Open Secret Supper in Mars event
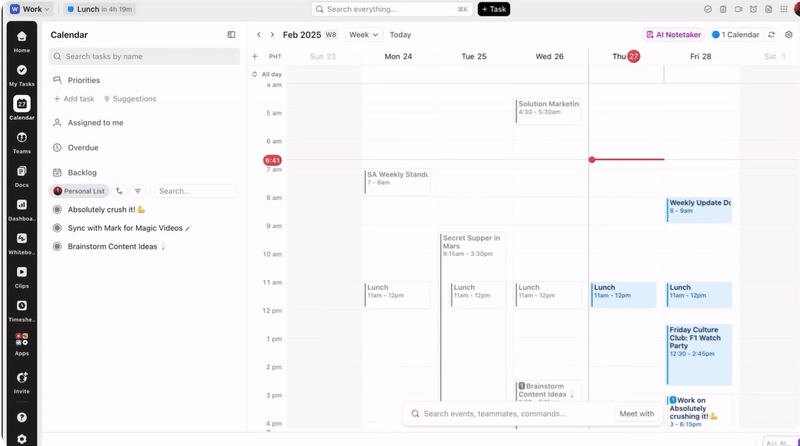 tap(472, 316)
